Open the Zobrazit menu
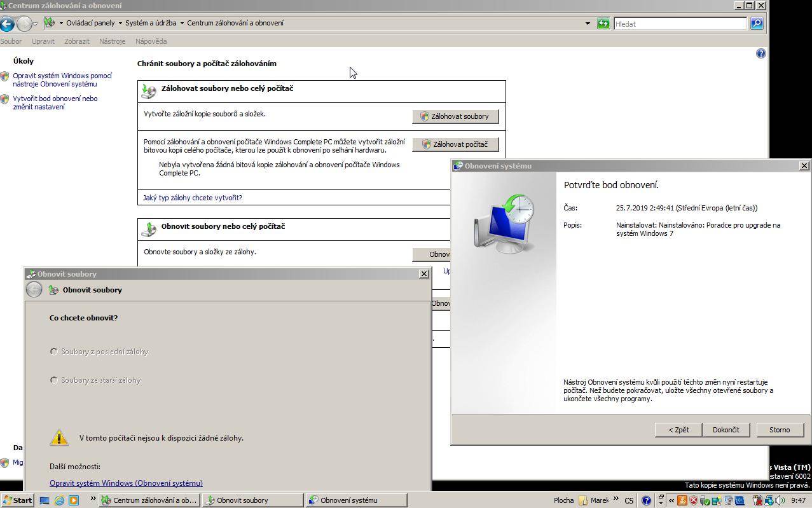The height and width of the screenshot is (508, 812). click(x=77, y=41)
